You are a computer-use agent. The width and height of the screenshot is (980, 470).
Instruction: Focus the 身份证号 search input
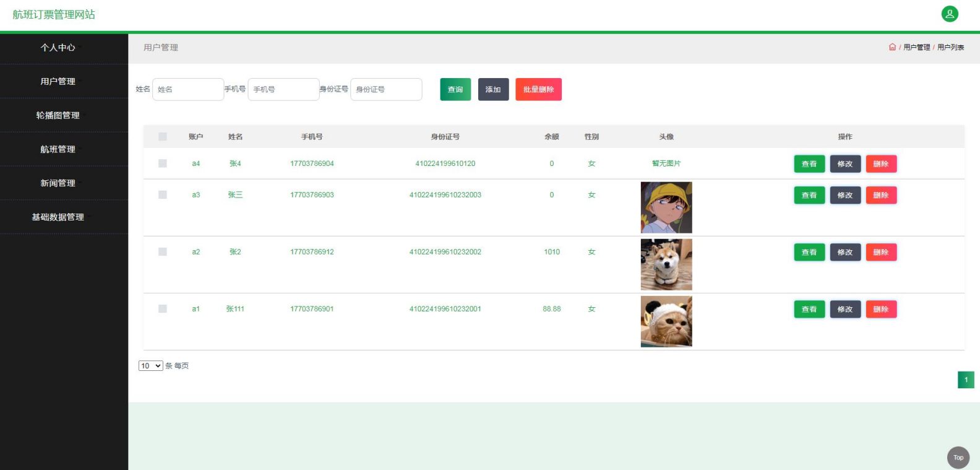(x=386, y=89)
